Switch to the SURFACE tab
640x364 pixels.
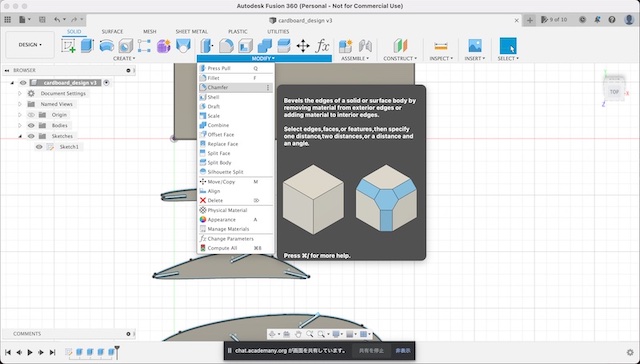(112, 31)
